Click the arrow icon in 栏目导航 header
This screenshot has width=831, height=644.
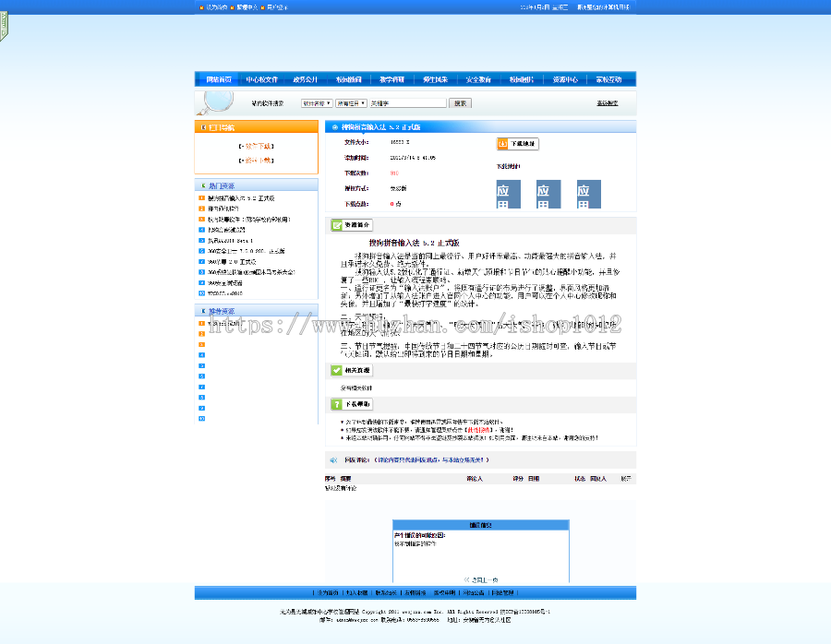coord(203,127)
